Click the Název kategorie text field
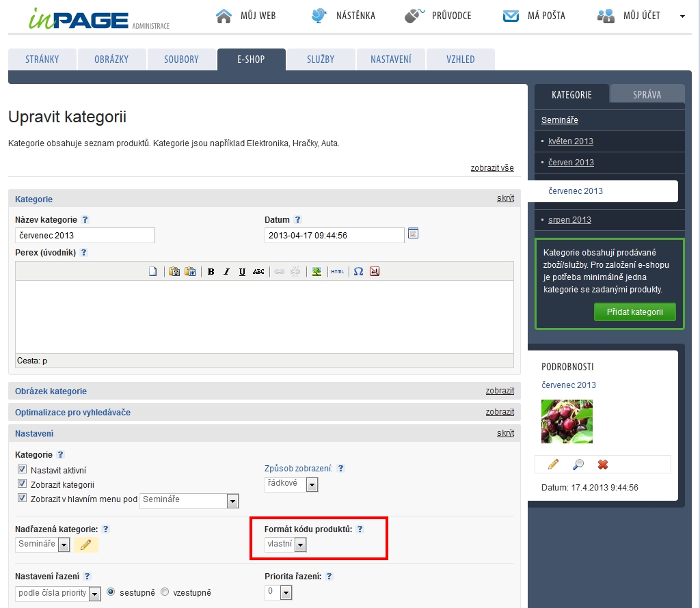Viewport: 700px width, 608px height. (x=85, y=235)
